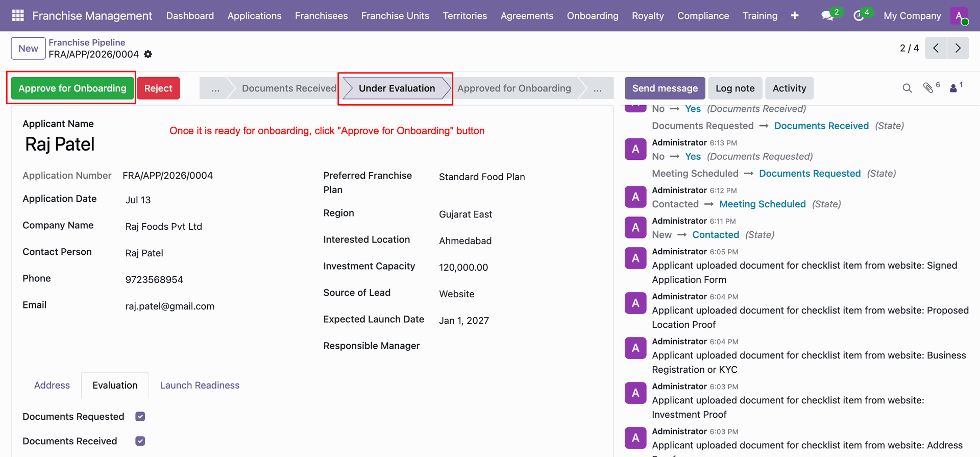Switch to Address tab
This screenshot has width=980, height=457.
point(52,386)
